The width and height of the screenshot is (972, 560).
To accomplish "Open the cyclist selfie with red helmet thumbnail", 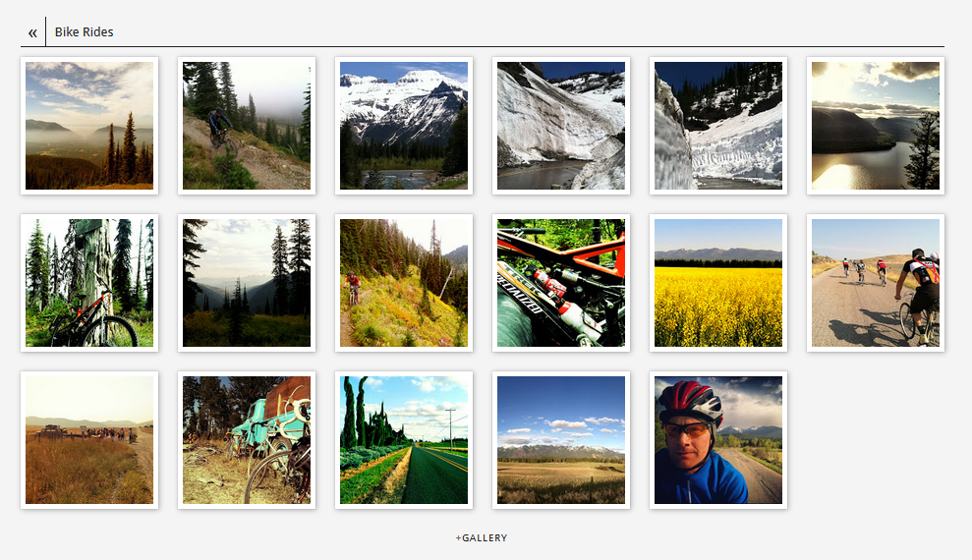I will tap(718, 440).
